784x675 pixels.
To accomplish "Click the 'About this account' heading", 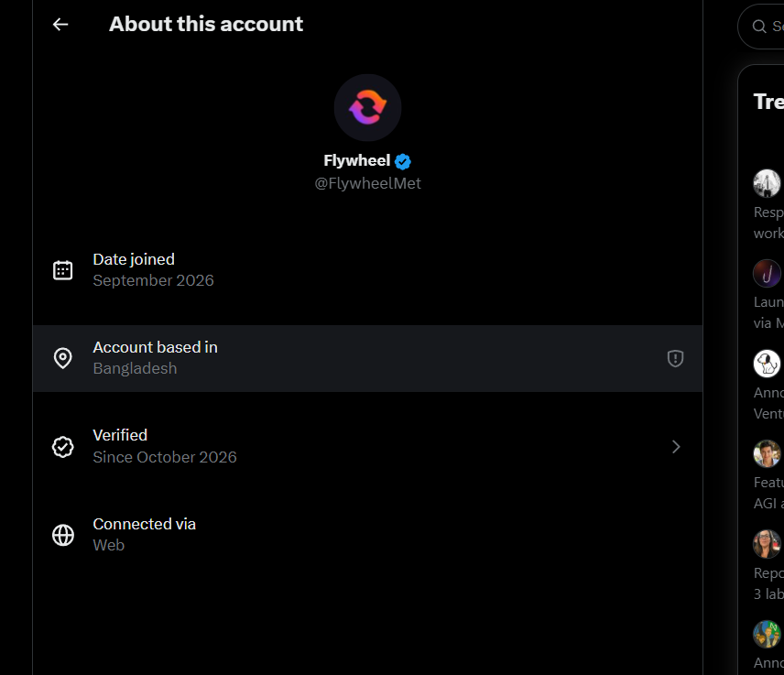I will click(x=206, y=24).
